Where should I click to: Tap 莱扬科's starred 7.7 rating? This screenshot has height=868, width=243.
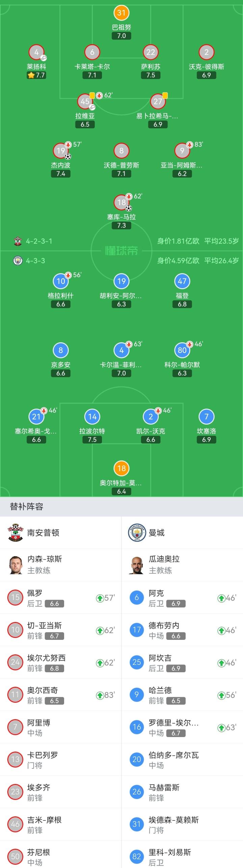[x=36, y=75]
